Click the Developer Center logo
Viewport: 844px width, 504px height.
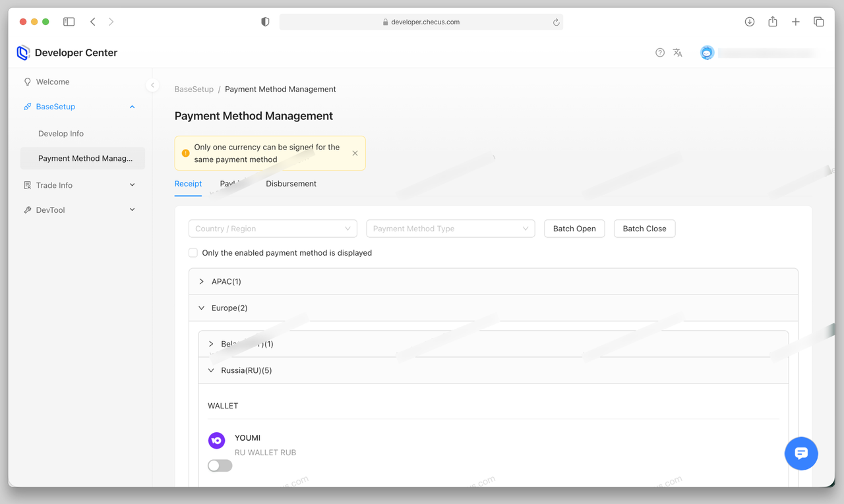[x=24, y=53]
